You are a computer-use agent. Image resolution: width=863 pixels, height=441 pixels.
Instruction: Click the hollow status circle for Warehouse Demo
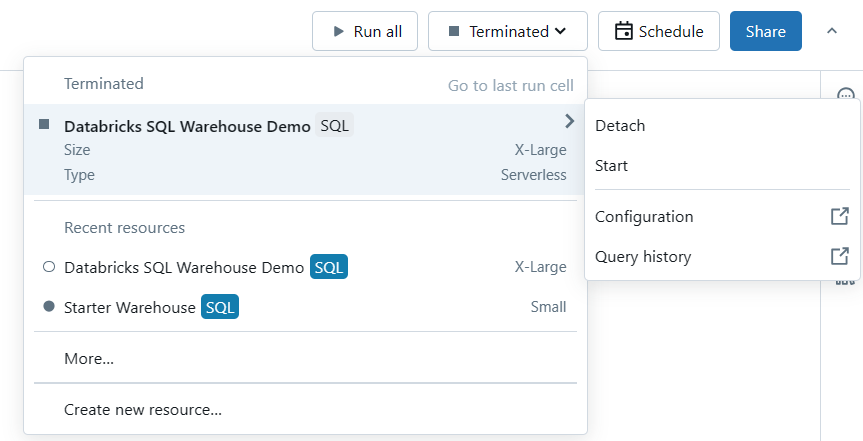(x=49, y=267)
